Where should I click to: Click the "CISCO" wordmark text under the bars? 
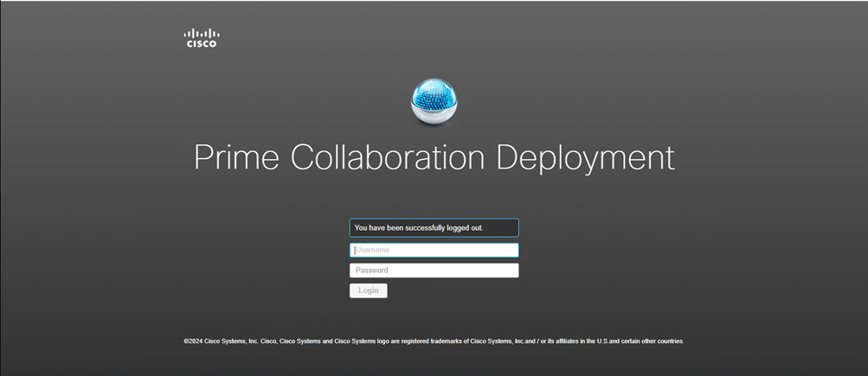(x=202, y=44)
